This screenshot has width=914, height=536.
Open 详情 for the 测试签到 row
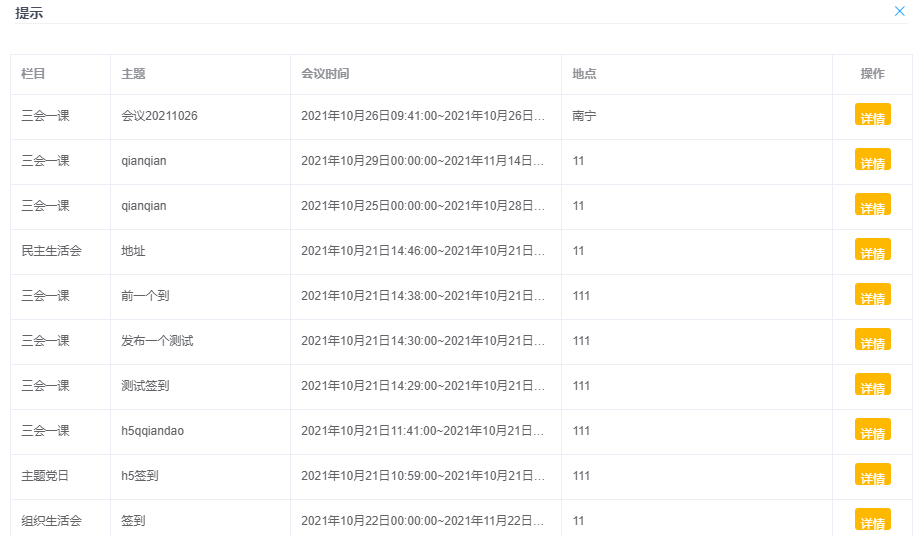(x=872, y=386)
